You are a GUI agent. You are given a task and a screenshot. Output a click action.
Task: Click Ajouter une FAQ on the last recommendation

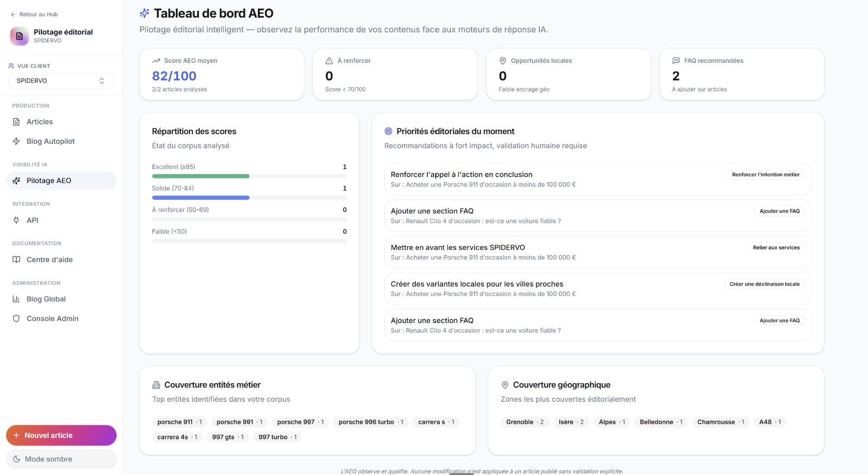(779, 320)
